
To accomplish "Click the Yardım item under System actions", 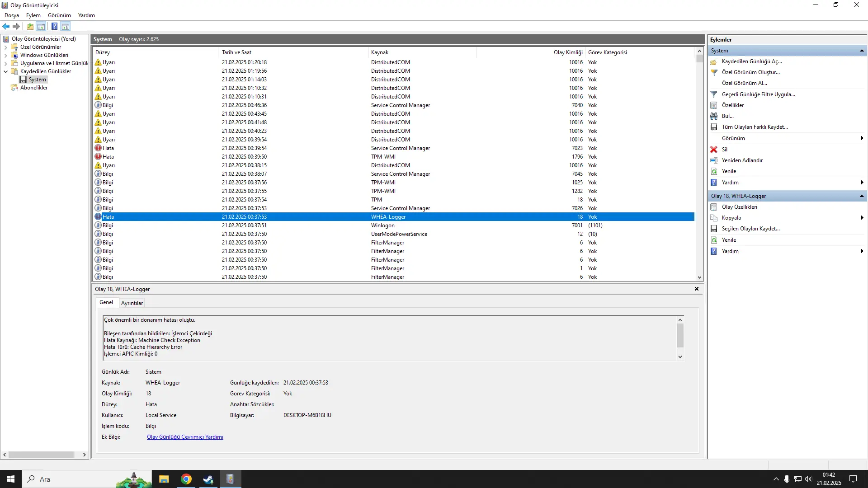I will coord(730,183).
